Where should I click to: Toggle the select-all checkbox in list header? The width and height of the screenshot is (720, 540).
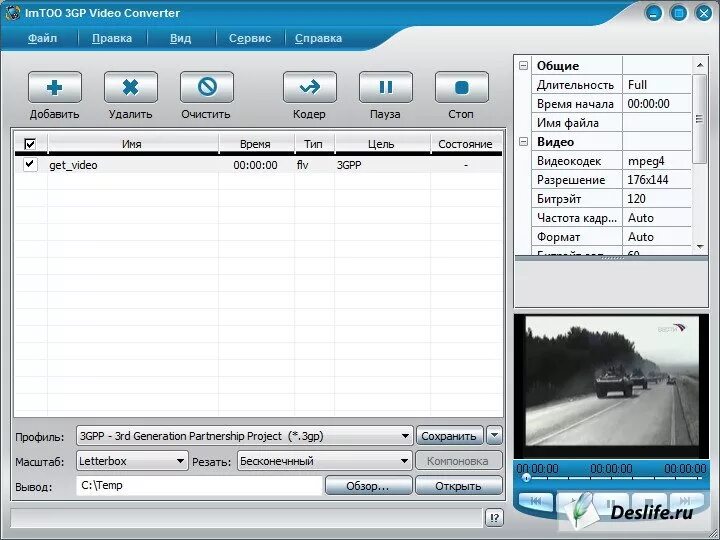pos(30,144)
